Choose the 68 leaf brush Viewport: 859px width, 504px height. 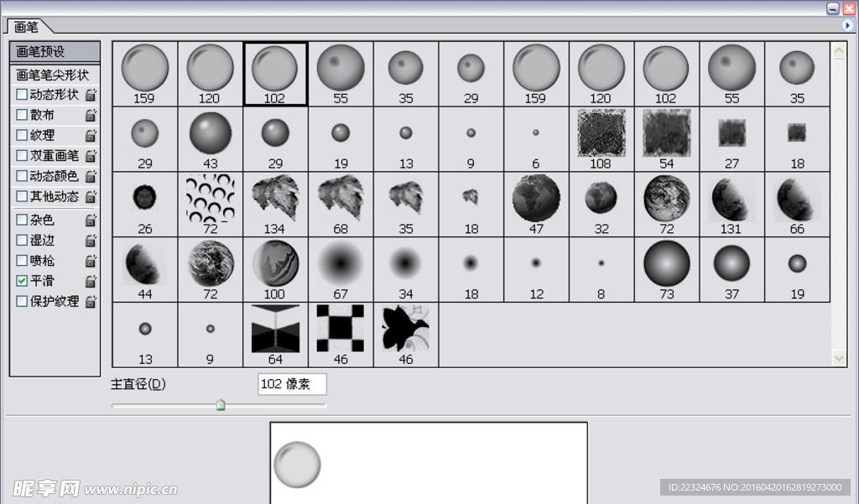point(341,204)
